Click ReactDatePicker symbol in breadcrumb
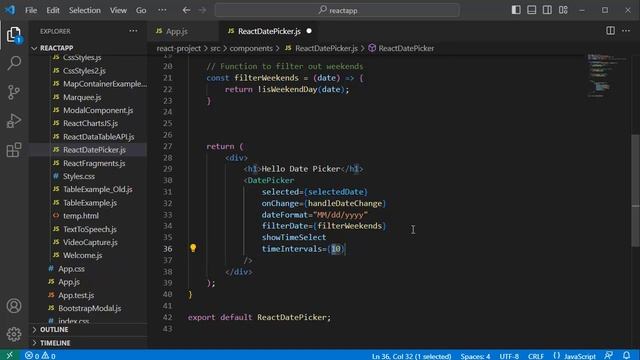This screenshot has height=360, width=640. (406, 48)
